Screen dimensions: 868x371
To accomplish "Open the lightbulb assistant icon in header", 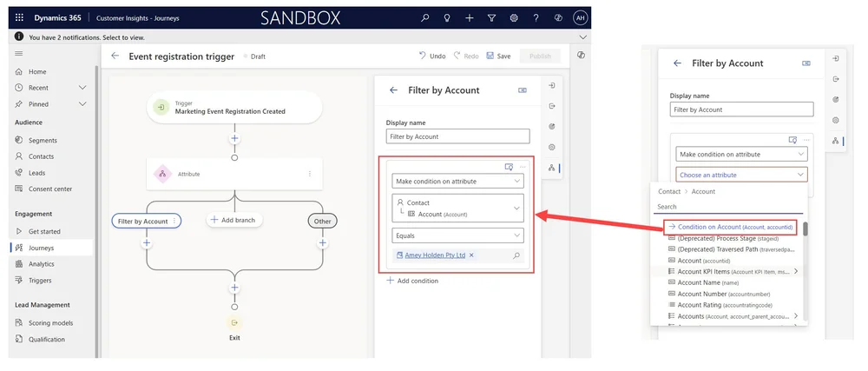I will point(447,17).
